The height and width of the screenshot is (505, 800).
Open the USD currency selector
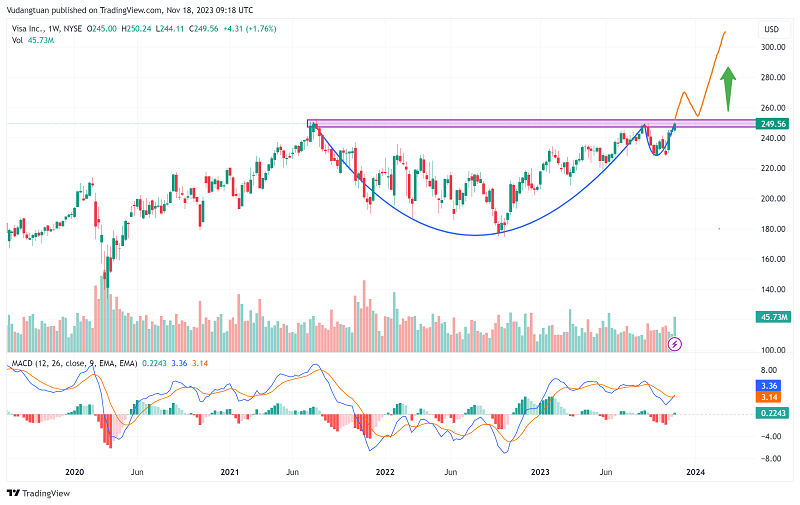(770, 29)
